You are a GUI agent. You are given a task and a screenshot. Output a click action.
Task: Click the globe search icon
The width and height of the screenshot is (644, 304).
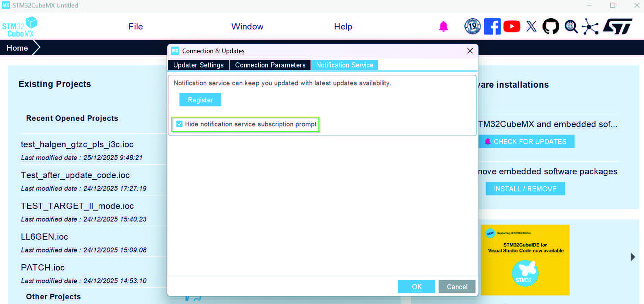pyautogui.click(x=571, y=26)
